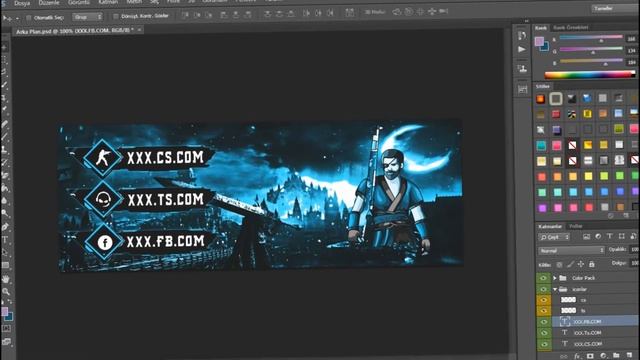Select the Stiller panel tab
This screenshot has height=360, width=640.
click(542, 86)
